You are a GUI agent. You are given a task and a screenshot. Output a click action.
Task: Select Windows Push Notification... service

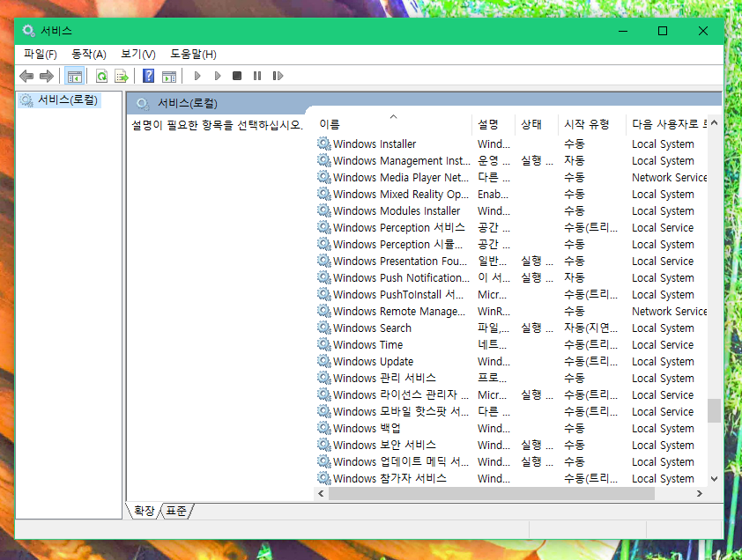[512, 277]
